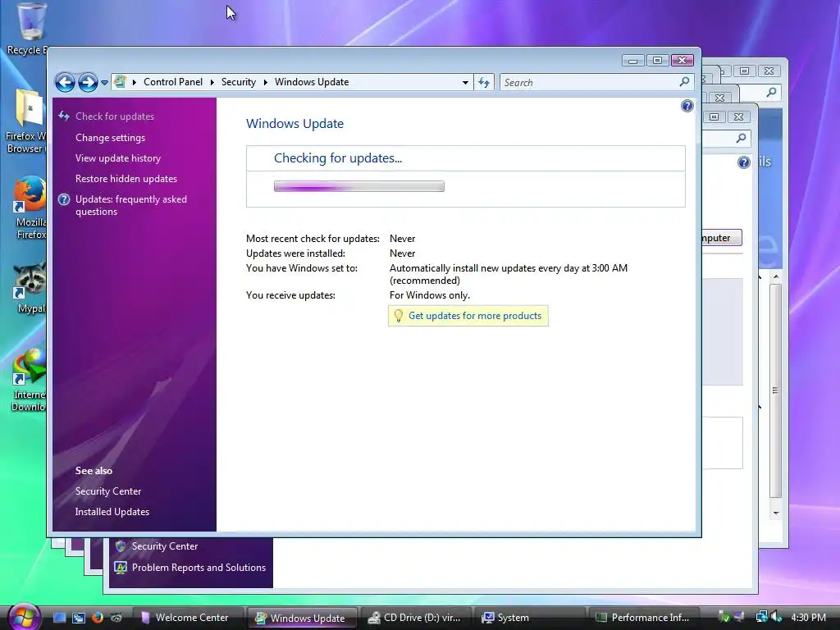Viewport: 840px width, 630px height.
Task: Click Show Desktop in Quick Launch
Action: point(59,618)
